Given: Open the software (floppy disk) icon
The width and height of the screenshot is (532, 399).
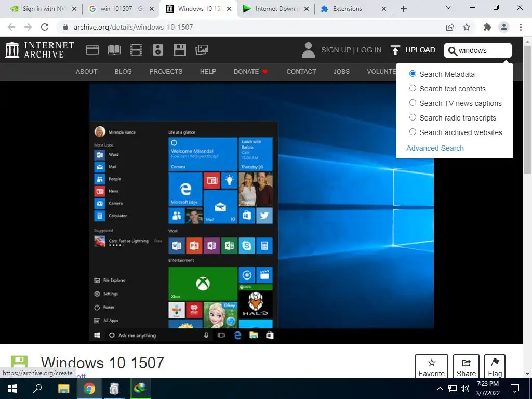Looking at the screenshot, I should [179, 50].
